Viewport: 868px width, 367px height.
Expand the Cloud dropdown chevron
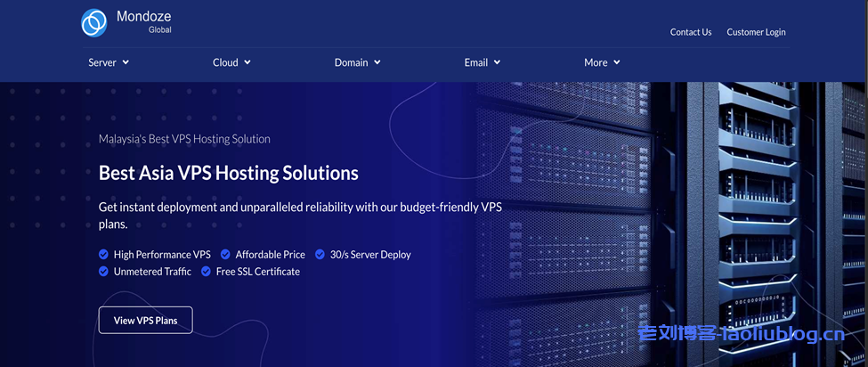point(247,62)
